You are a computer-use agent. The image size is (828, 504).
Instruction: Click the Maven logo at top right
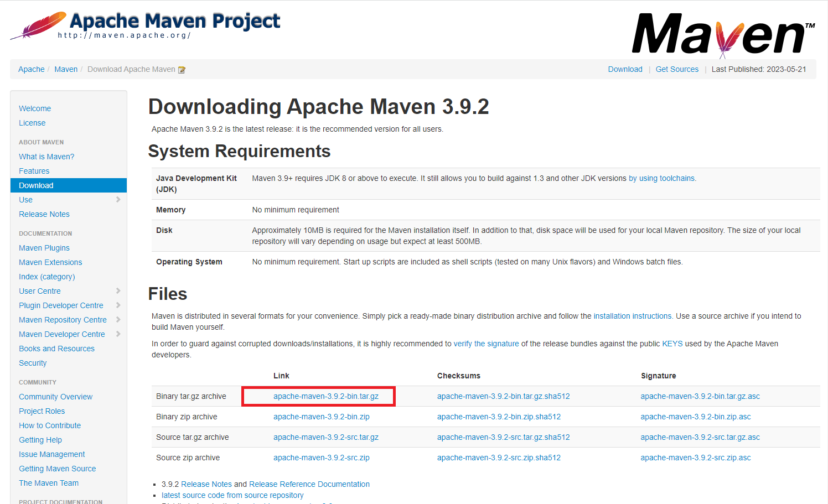pyautogui.click(x=723, y=35)
